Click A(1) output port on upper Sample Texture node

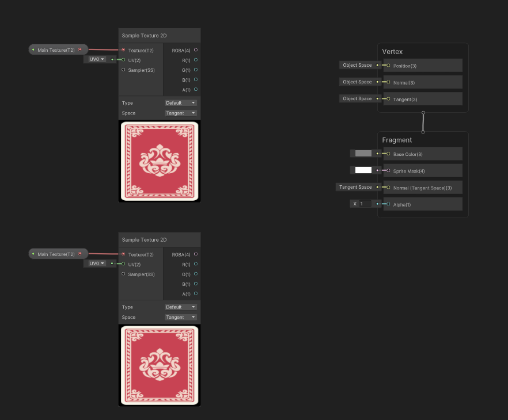pyautogui.click(x=196, y=90)
